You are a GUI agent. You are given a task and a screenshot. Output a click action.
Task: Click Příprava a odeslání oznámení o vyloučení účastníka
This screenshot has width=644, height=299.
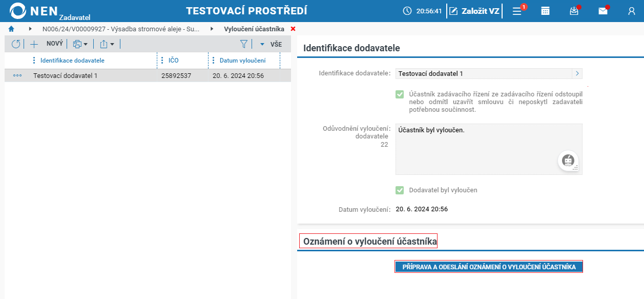(489, 267)
